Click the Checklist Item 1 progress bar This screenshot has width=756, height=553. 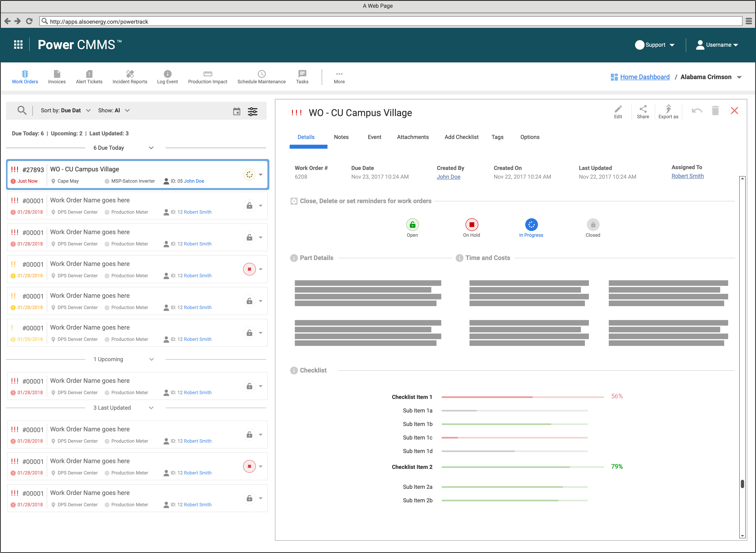(x=522, y=397)
